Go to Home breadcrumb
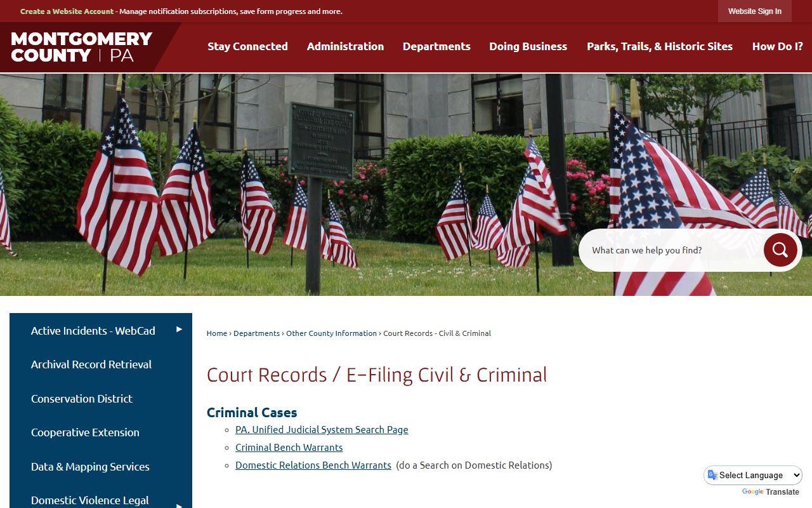 pos(217,333)
